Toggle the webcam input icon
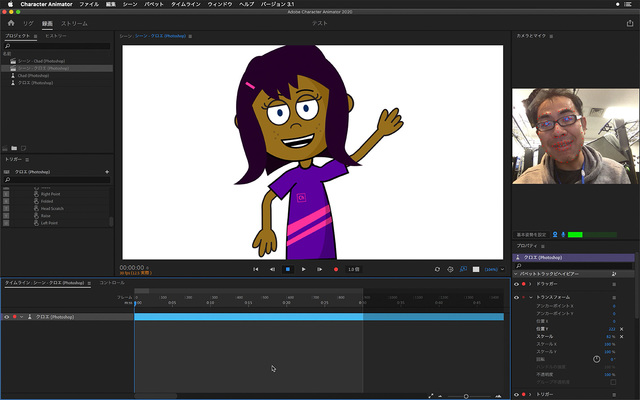 point(555,234)
